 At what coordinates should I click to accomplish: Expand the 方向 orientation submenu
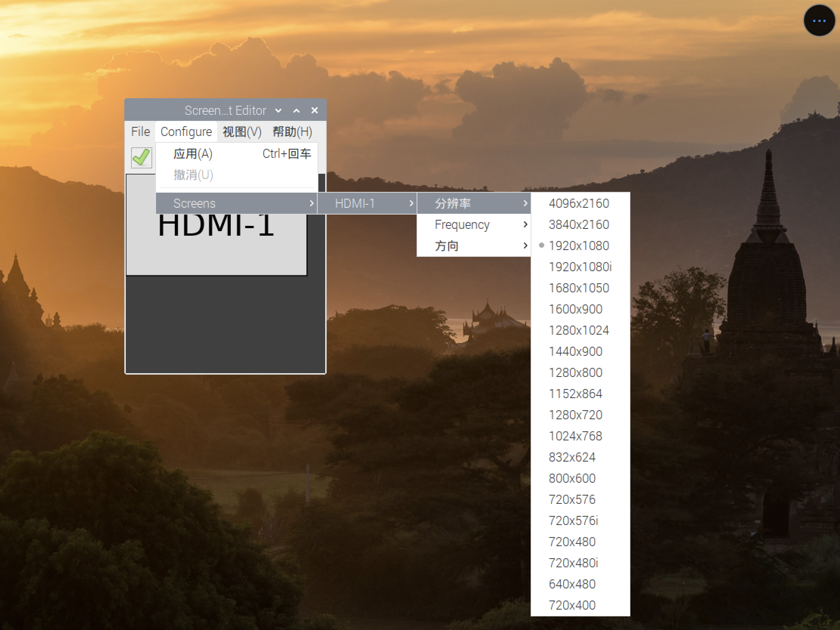(x=474, y=246)
